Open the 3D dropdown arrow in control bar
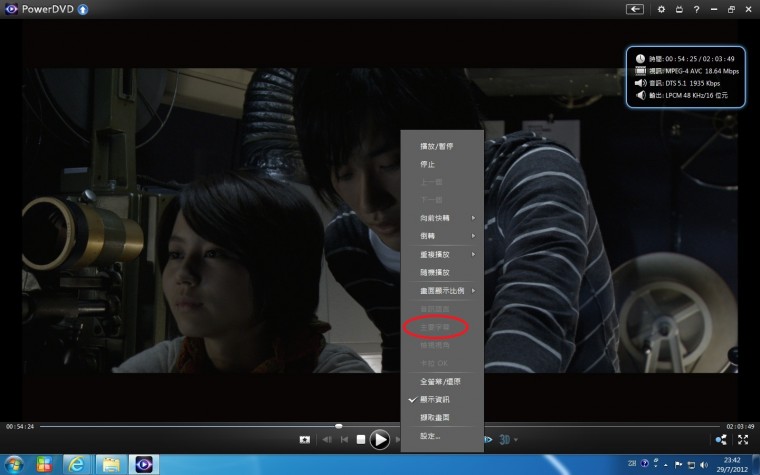The image size is (760, 475). pyautogui.click(x=516, y=439)
